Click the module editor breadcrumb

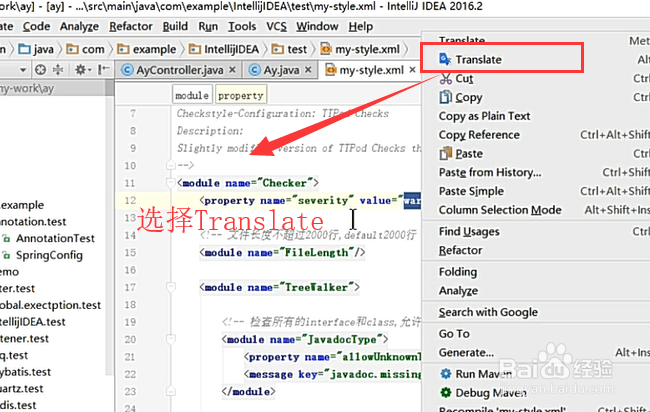tap(192, 95)
